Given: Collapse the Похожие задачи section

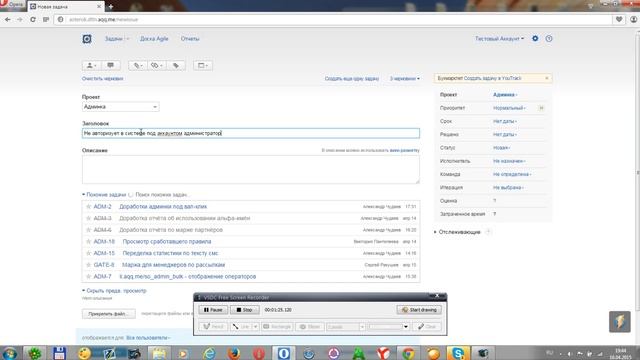Looking at the screenshot, I should [x=104, y=195].
